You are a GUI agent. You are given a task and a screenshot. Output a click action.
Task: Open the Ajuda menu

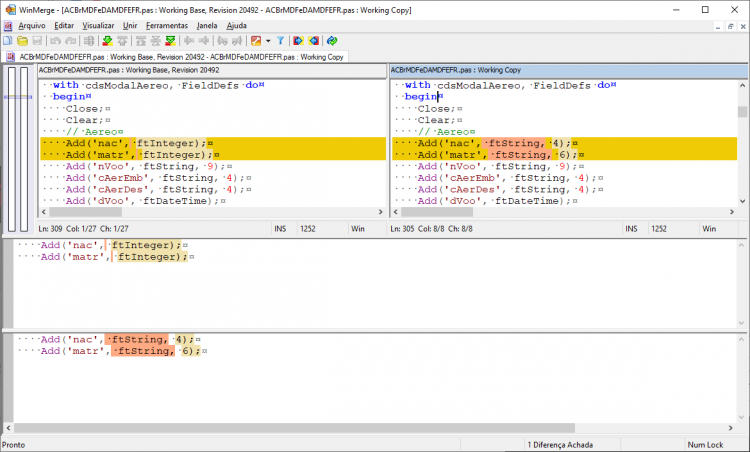[236, 26]
